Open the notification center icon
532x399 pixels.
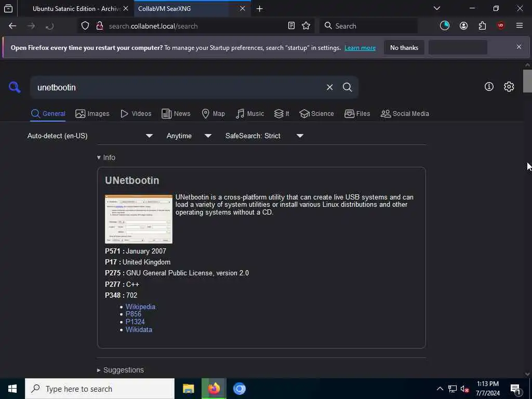516,389
